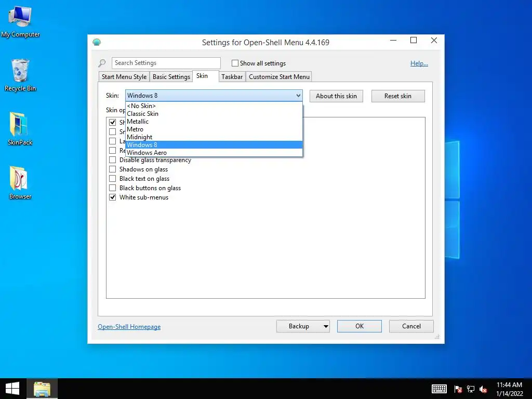Enable Show all settings checkbox
532x399 pixels.
pos(235,63)
